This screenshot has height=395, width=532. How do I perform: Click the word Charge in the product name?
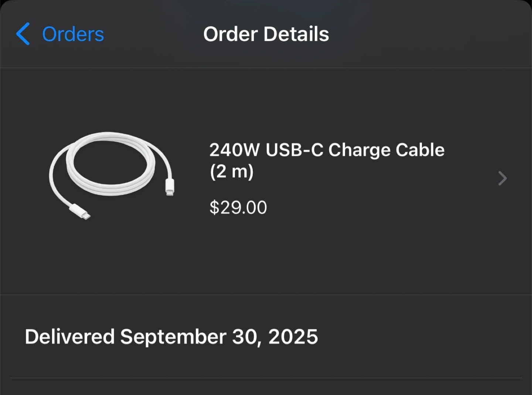coord(359,150)
